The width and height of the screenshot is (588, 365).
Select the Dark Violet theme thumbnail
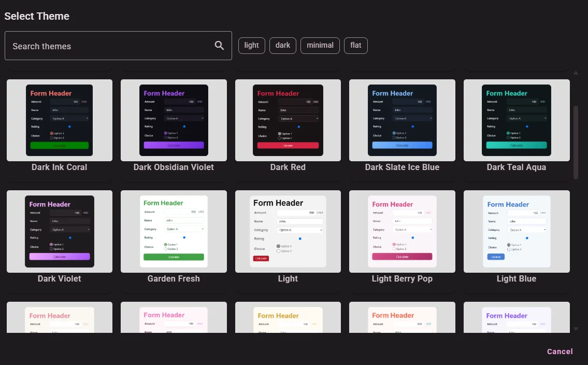click(x=60, y=231)
